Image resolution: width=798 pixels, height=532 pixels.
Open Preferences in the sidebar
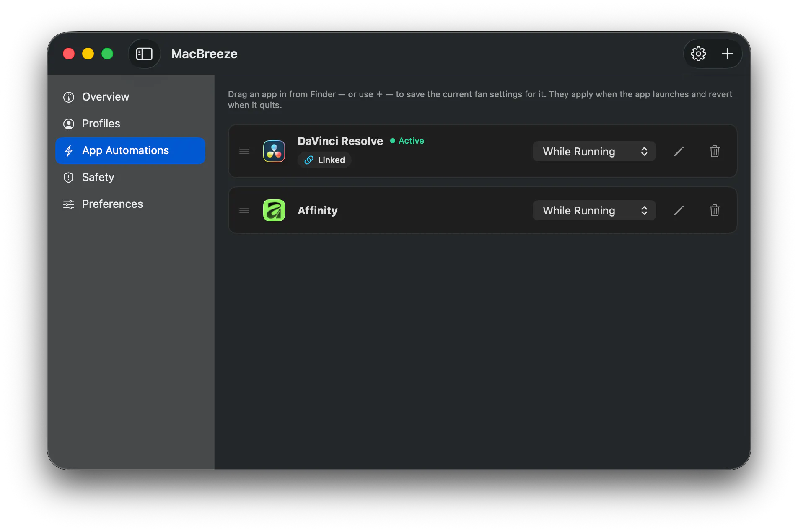(x=130, y=204)
